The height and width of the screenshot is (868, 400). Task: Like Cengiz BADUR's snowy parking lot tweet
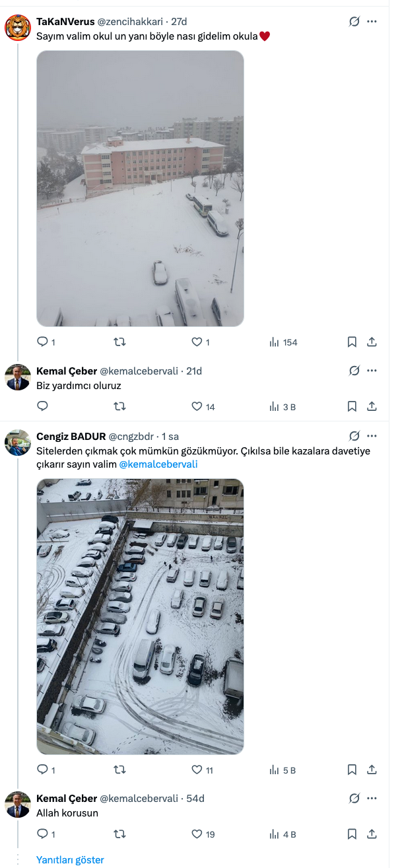(197, 770)
